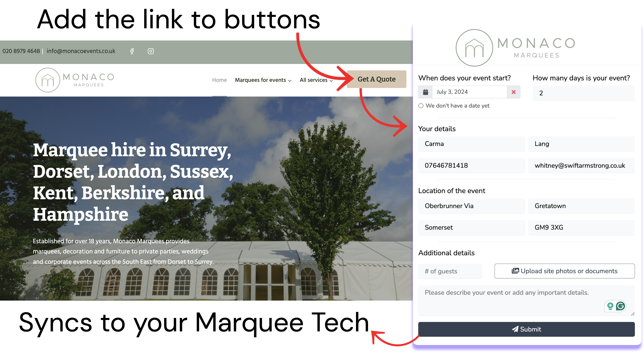The image size is (644, 364).
Task: Click the Get A Quote button
Action: (376, 79)
